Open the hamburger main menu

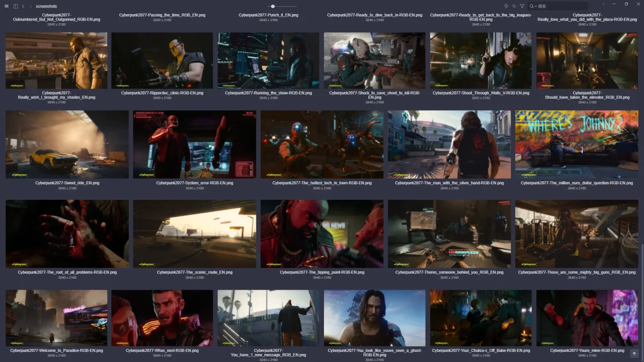click(x=7, y=6)
